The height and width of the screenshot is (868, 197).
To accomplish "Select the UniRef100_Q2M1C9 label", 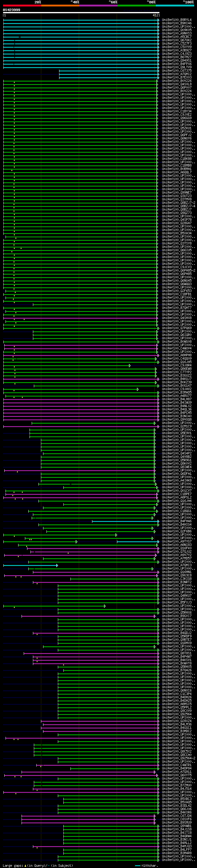I will point(177,426).
